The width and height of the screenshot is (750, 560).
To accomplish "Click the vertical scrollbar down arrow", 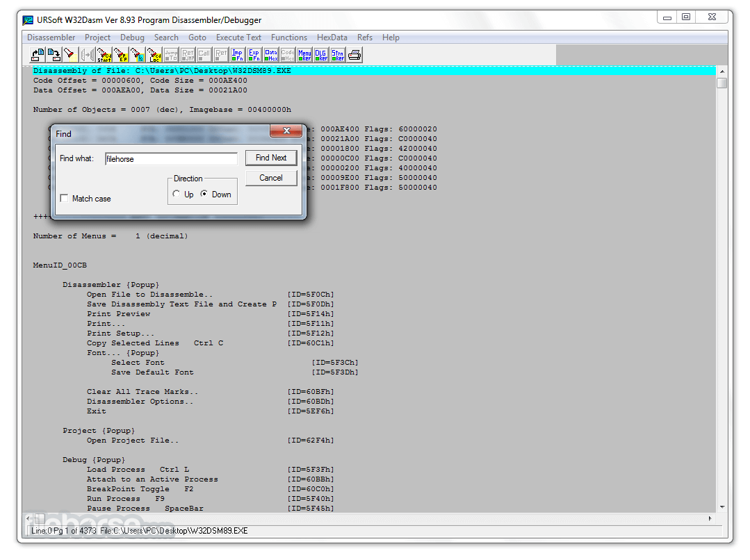I will (x=722, y=507).
